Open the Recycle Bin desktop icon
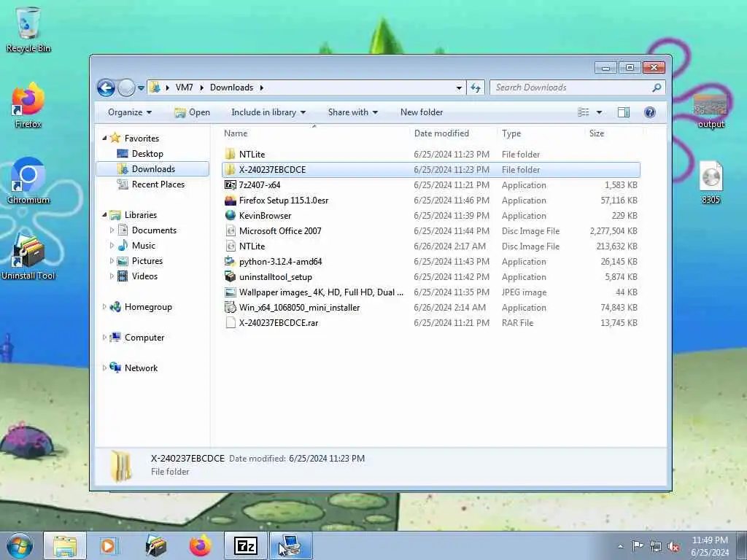This screenshot has width=747, height=560. coord(28,28)
